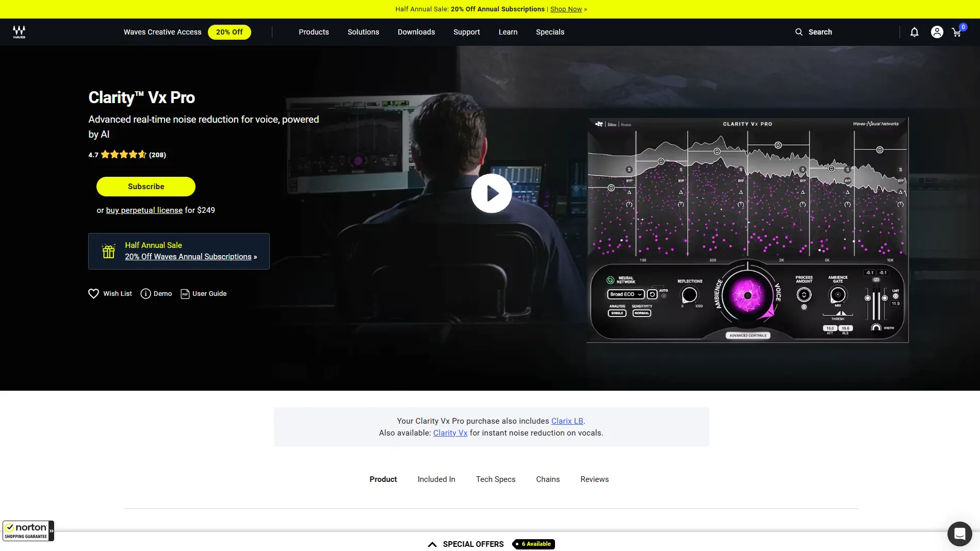
Task: Click the Wish List label
Action: 118,294
